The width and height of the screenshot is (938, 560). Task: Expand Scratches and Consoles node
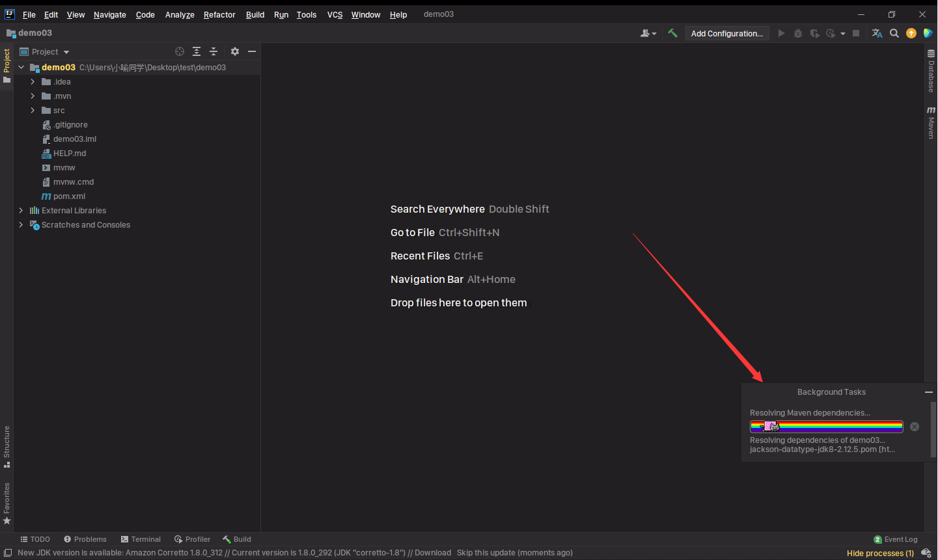click(x=21, y=225)
